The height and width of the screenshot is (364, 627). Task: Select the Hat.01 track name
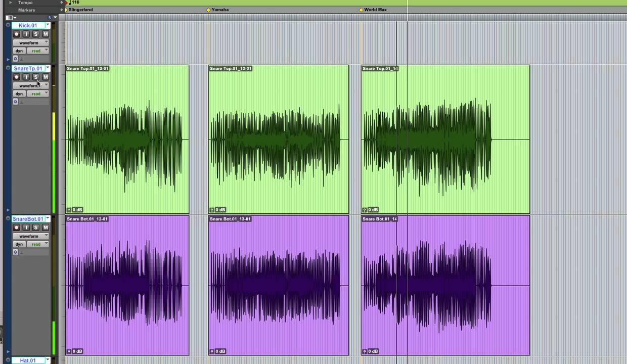tap(28, 360)
